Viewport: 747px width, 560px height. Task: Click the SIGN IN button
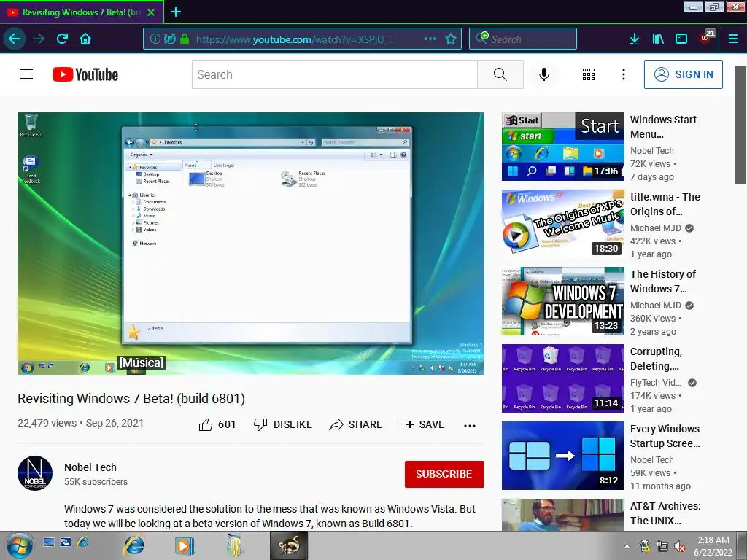(x=683, y=74)
